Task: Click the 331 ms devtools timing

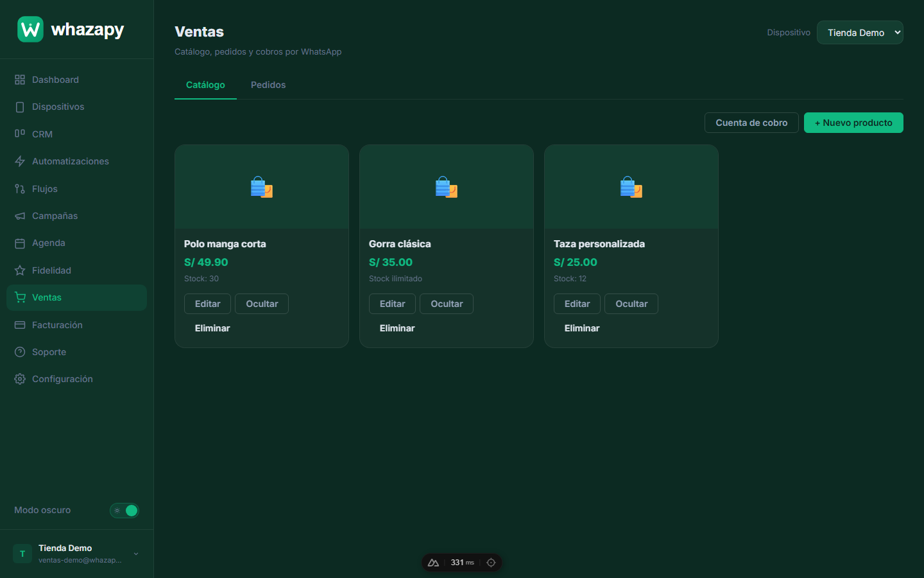Action: click(462, 563)
